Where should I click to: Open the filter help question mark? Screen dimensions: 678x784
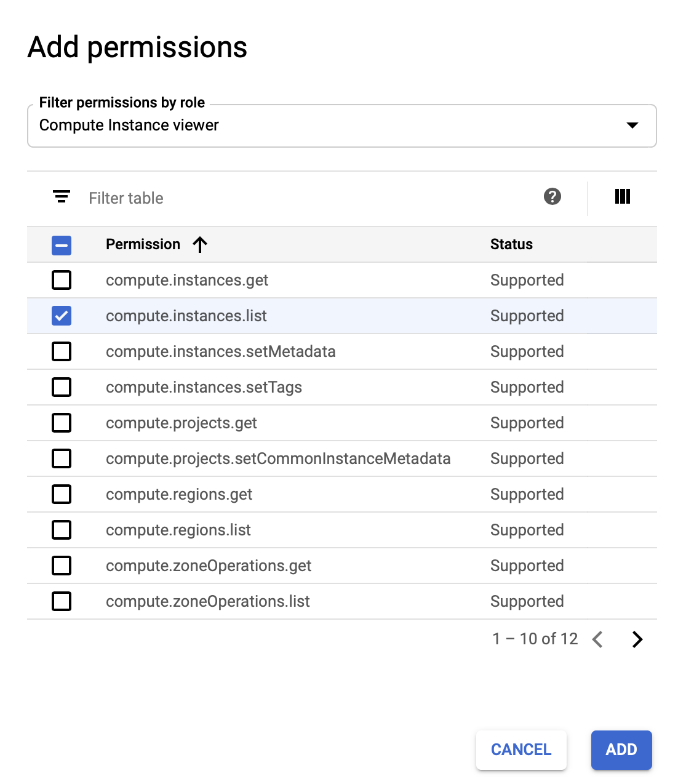click(552, 197)
